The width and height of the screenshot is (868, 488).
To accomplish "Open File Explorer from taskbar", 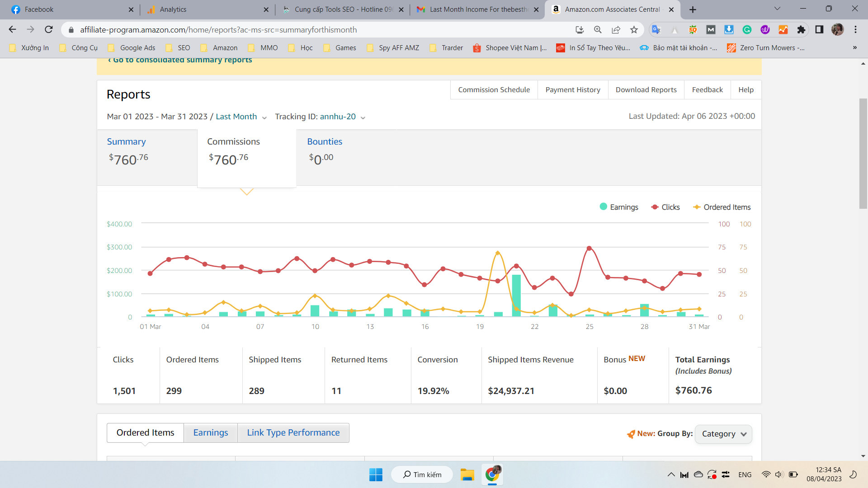I will coord(467,474).
